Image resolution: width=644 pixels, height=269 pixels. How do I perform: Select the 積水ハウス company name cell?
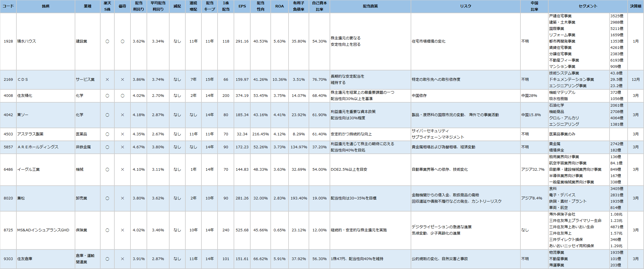click(x=46, y=41)
